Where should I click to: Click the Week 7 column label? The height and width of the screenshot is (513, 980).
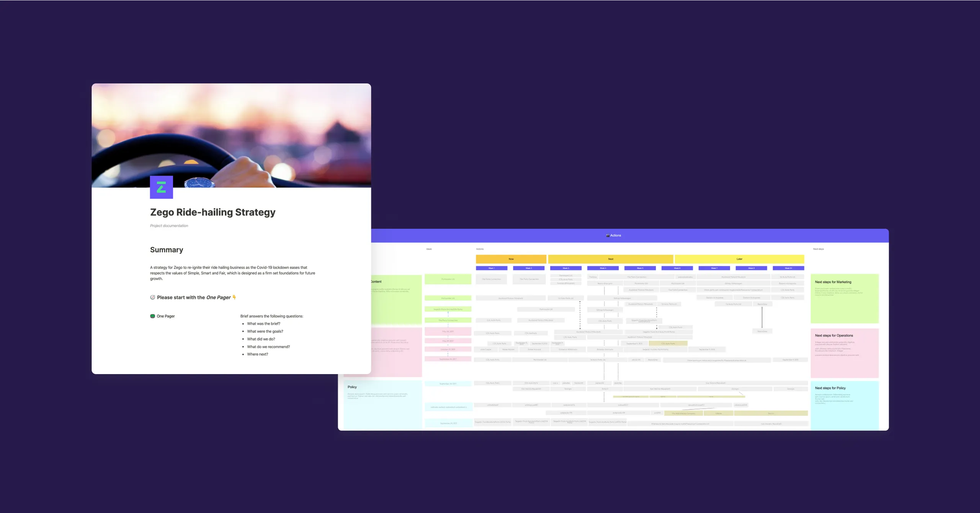pos(714,268)
